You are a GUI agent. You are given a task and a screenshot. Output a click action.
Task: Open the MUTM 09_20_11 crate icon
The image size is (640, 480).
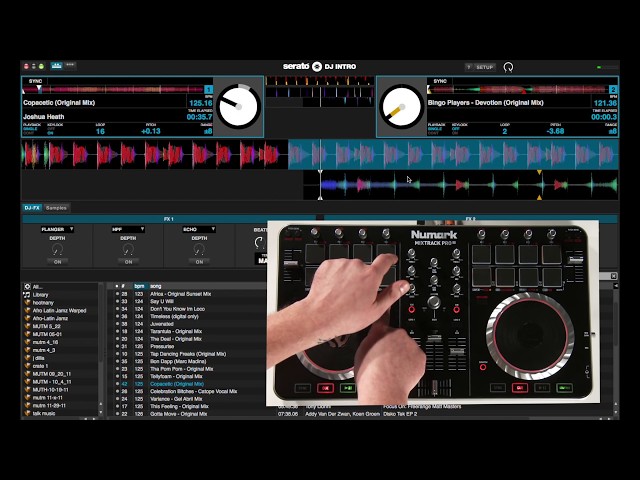27,374
